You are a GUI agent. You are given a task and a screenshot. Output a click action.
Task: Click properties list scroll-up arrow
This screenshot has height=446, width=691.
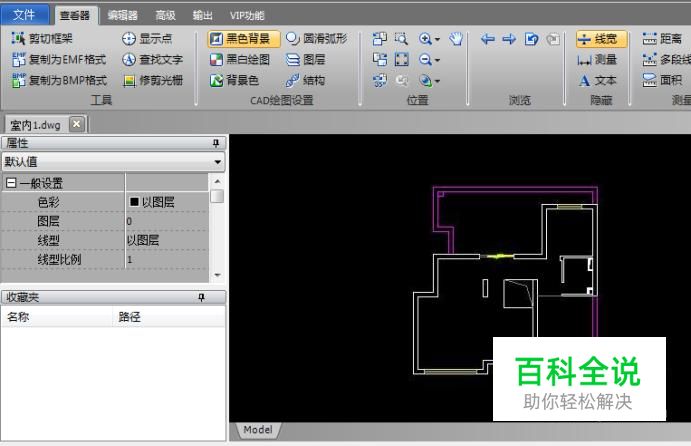pyautogui.click(x=217, y=182)
